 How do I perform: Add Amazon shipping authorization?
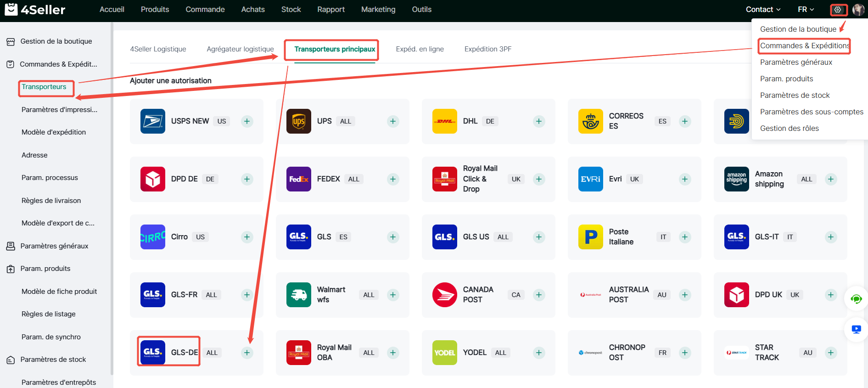coord(831,179)
